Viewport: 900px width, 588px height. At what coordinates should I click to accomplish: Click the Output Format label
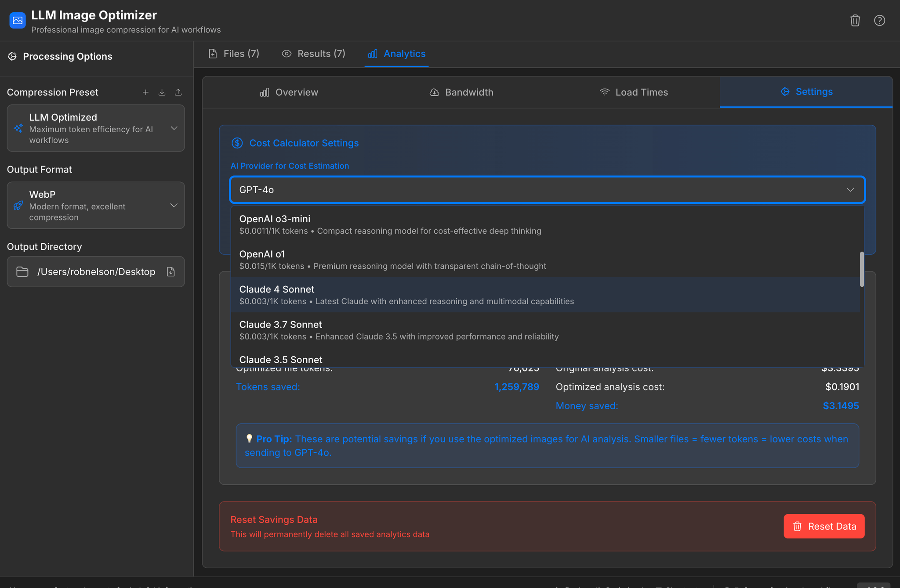[x=39, y=170]
